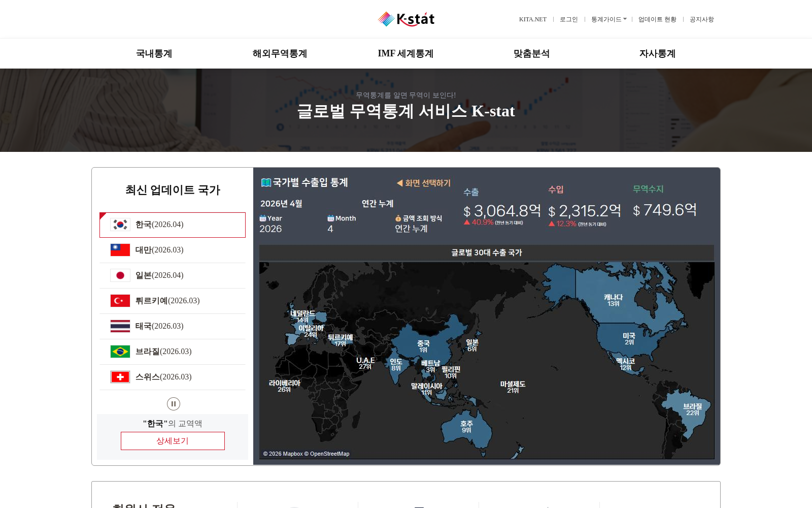Click 라이베리아 26위 on the map
This screenshot has height=508, width=812.
coord(284,386)
